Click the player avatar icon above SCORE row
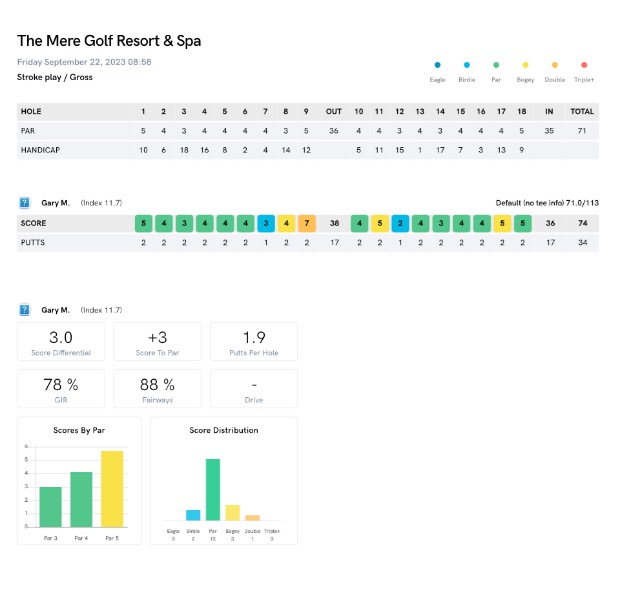The image size is (620, 595). coord(25,203)
